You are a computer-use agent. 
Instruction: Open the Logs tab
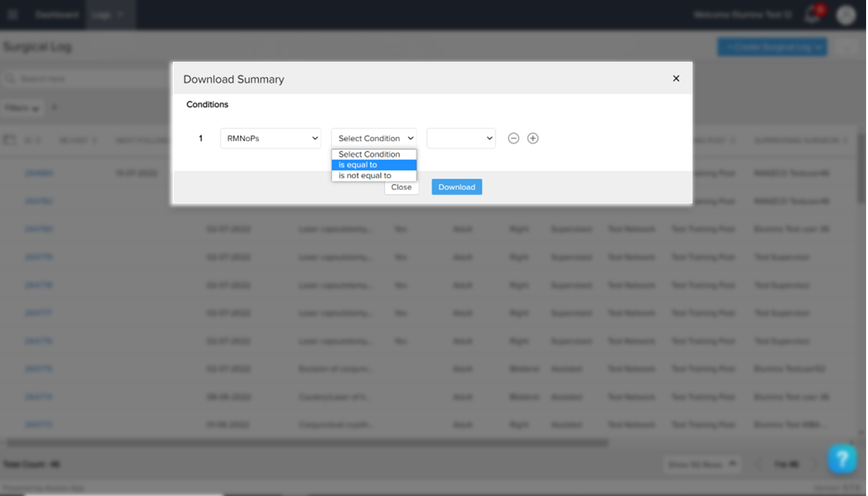click(x=110, y=14)
